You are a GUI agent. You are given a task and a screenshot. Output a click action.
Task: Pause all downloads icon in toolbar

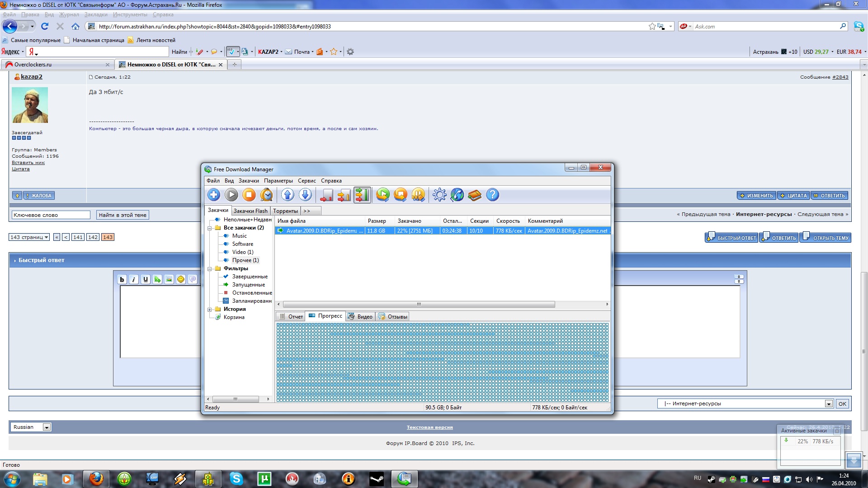tap(418, 195)
